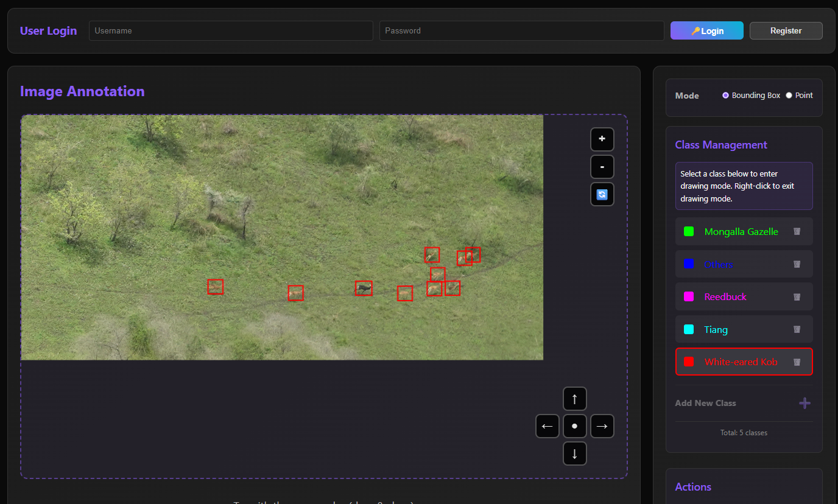Add a new class with the plus icon
Viewport: 838px width, 504px height.
point(805,402)
